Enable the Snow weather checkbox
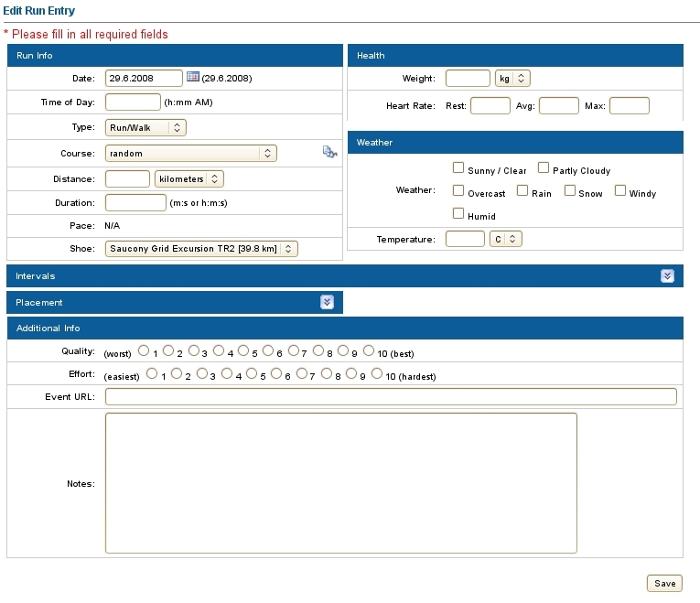Image resolution: width=700 pixels, height=603 pixels. click(x=570, y=190)
